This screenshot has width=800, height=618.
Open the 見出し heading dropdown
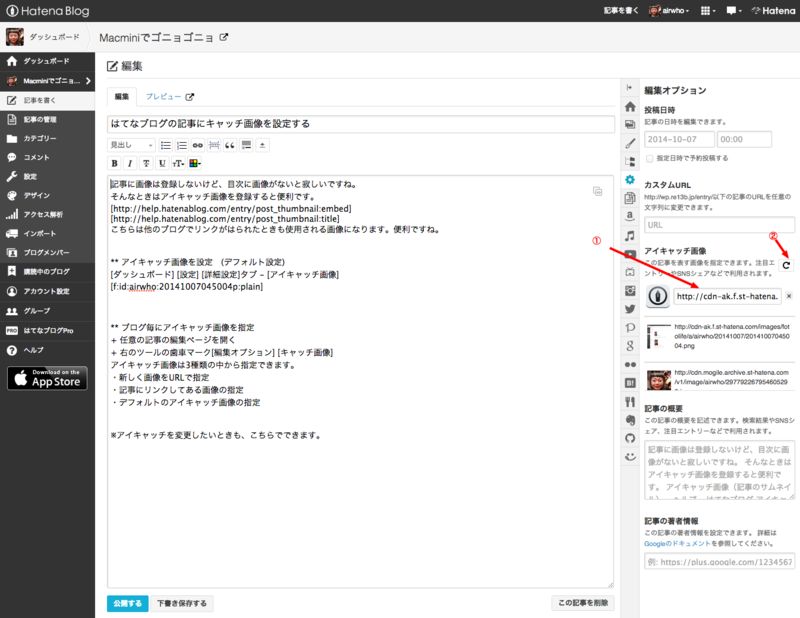(131, 145)
